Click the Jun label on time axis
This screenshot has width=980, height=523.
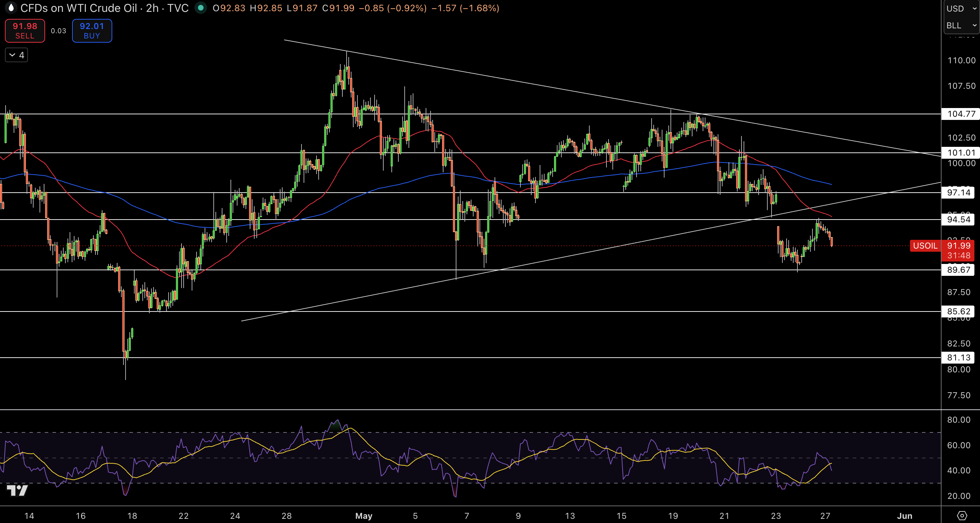905,516
